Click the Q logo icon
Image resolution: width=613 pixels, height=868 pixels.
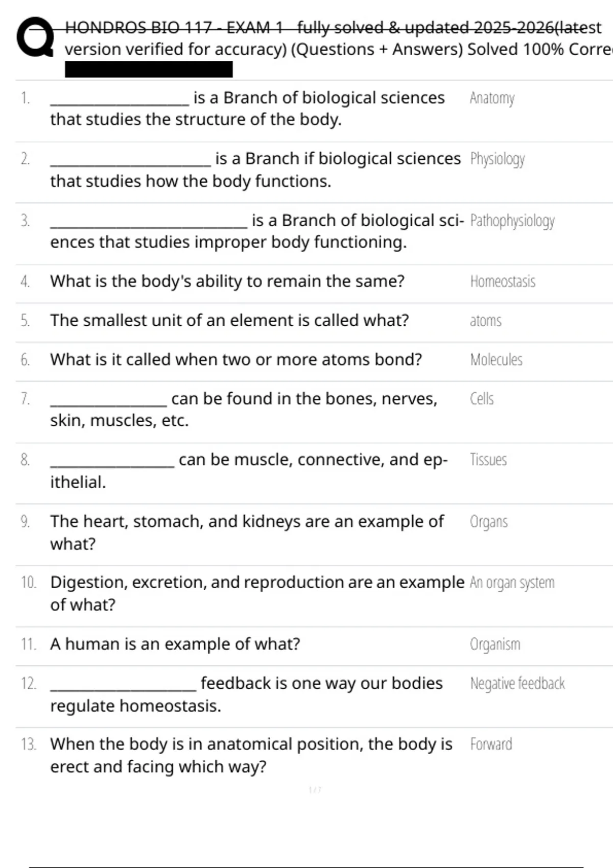tap(35, 37)
